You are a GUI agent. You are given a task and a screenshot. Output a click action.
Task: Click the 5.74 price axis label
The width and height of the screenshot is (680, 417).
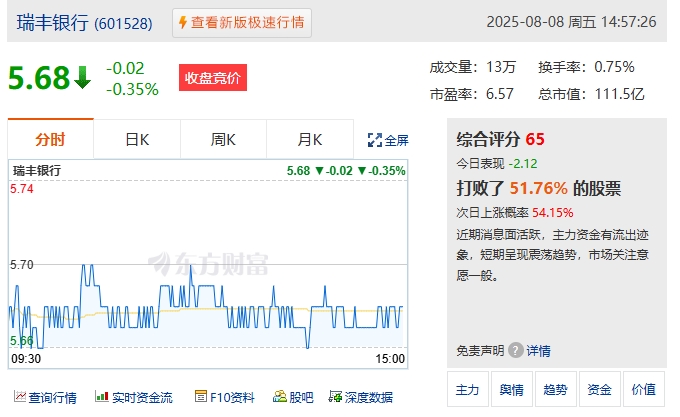pos(22,189)
